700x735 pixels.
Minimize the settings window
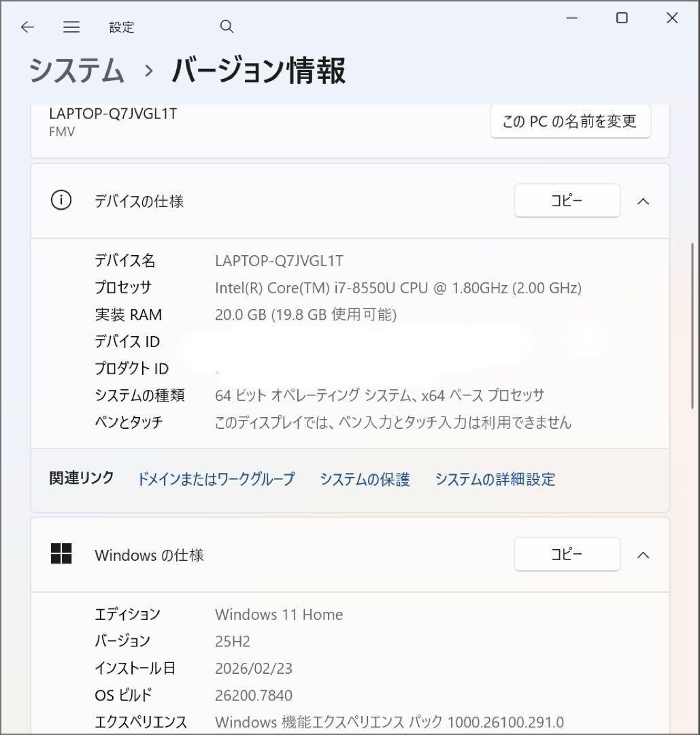coord(571,18)
